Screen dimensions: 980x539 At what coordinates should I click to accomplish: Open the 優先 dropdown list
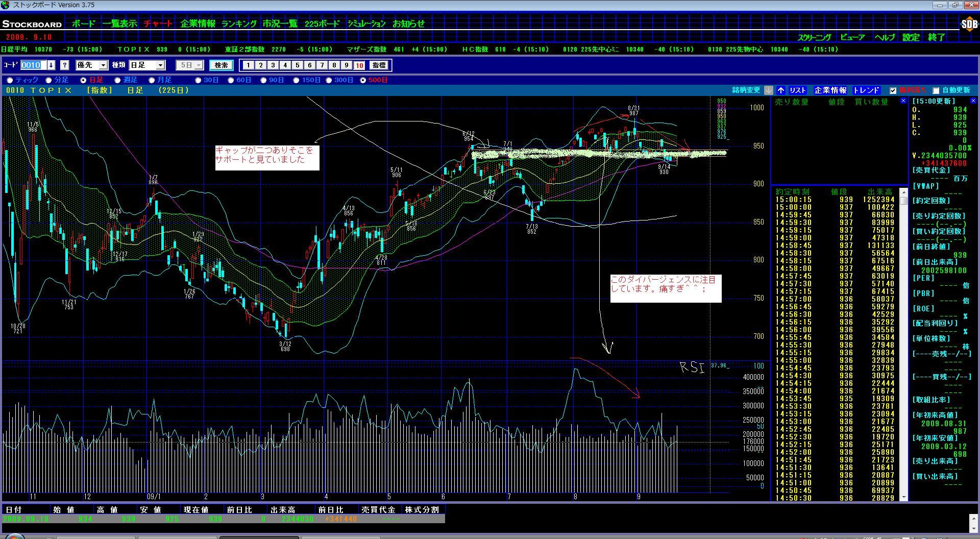coord(103,65)
